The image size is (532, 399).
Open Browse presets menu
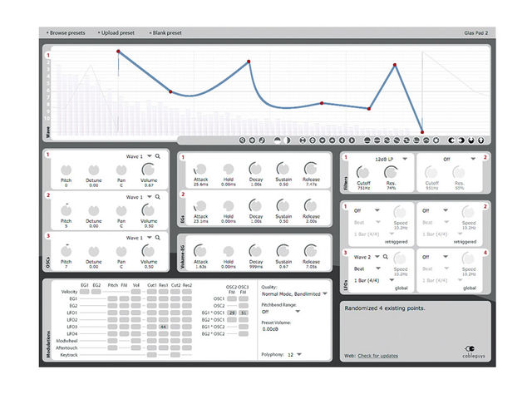point(66,33)
